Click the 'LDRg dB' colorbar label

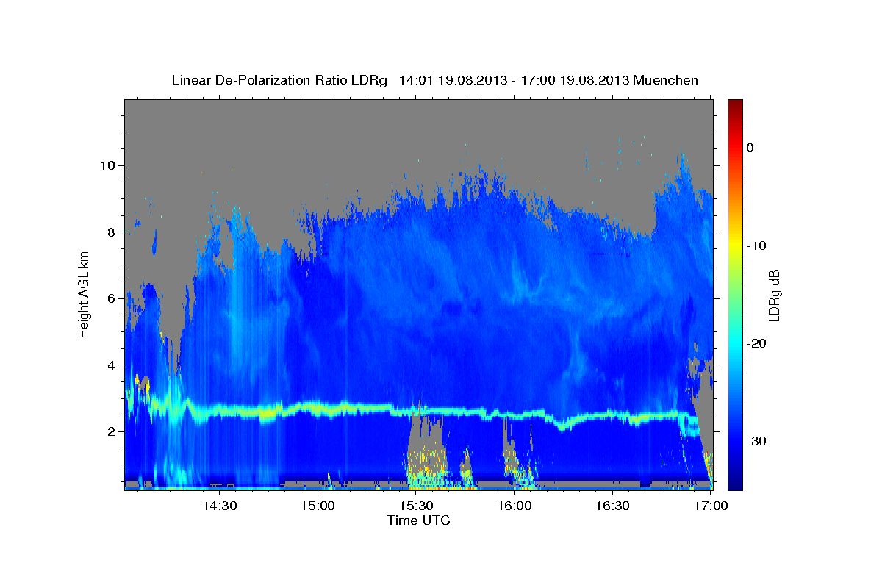tap(774, 295)
